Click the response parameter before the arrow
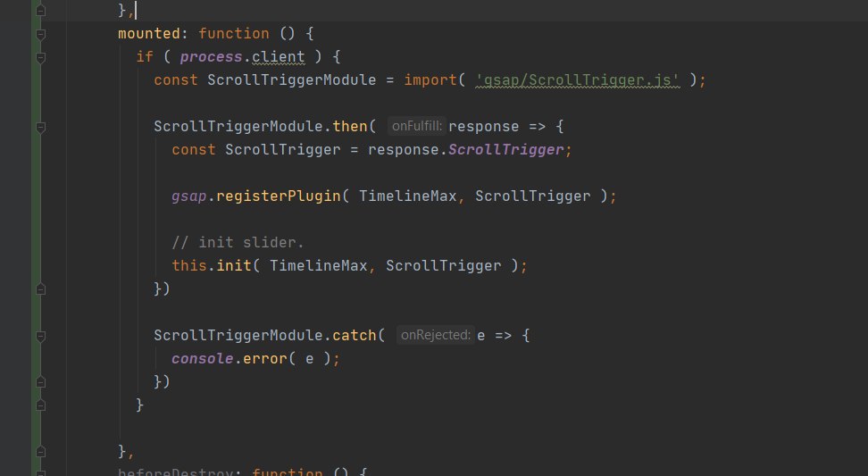Screen dimensions: 868x476 [x=484, y=127]
